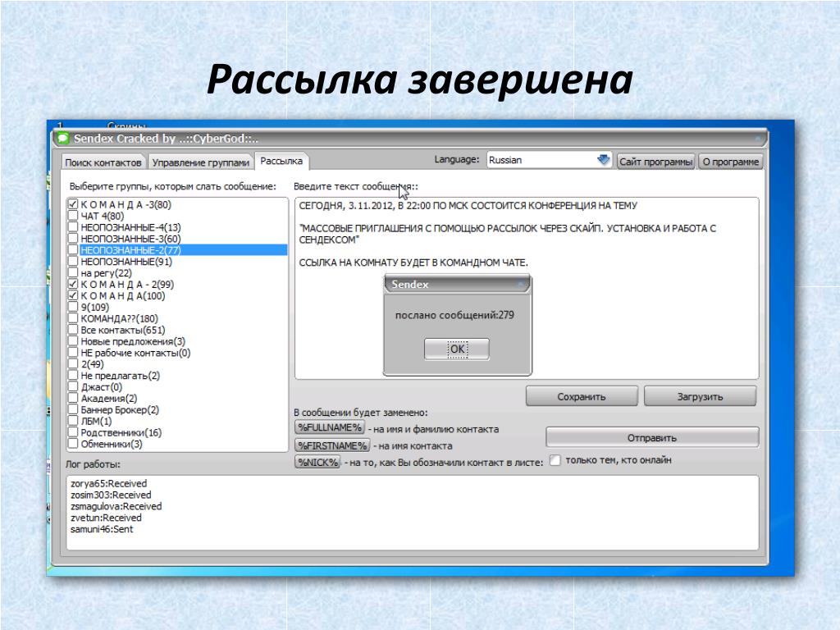The height and width of the screenshot is (630, 840).
Task: Check 2(49) group checkbox
Action: pyautogui.click(x=73, y=363)
